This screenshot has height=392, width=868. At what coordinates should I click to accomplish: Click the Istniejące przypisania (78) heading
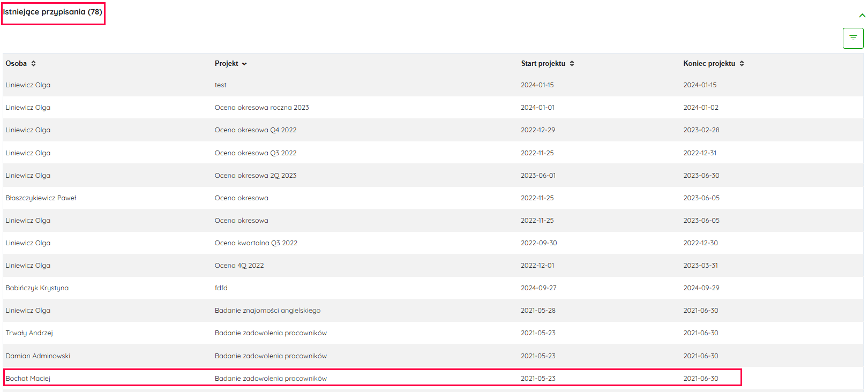[x=53, y=12]
